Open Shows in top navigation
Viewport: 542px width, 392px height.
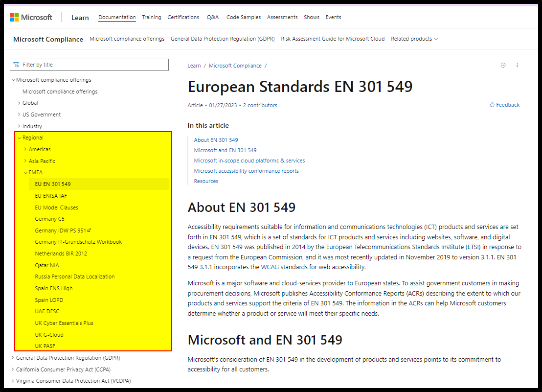[312, 17]
